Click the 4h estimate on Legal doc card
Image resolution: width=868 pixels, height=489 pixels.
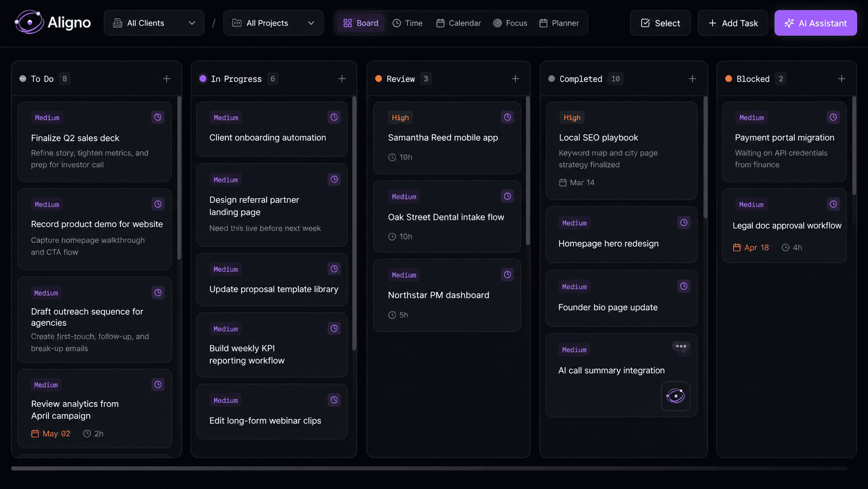pos(792,247)
